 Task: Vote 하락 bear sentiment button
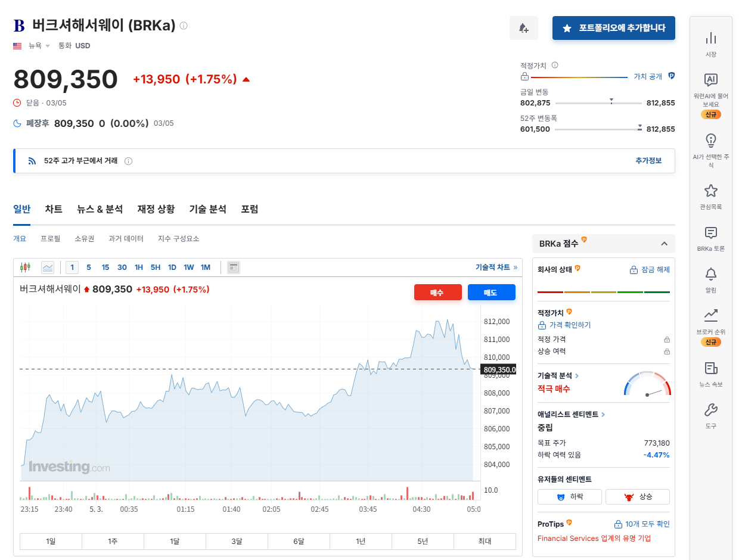tap(570, 497)
